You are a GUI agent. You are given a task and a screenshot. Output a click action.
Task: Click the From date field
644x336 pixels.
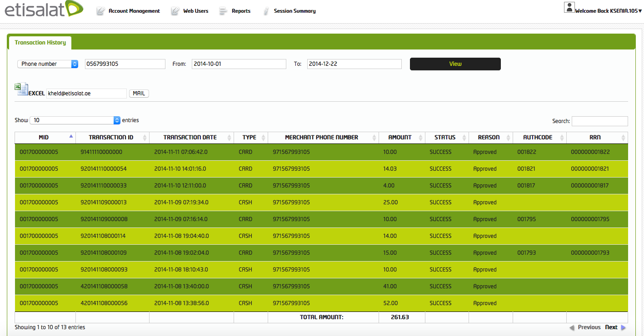pyautogui.click(x=239, y=64)
